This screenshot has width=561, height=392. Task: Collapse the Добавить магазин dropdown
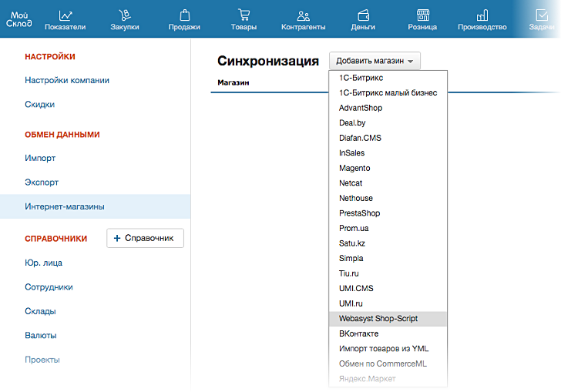coord(375,61)
